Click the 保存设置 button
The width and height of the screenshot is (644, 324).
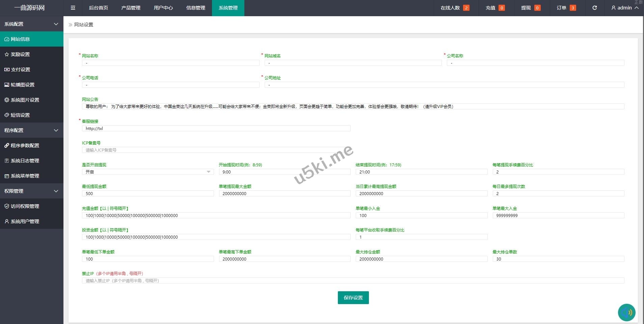(x=353, y=298)
